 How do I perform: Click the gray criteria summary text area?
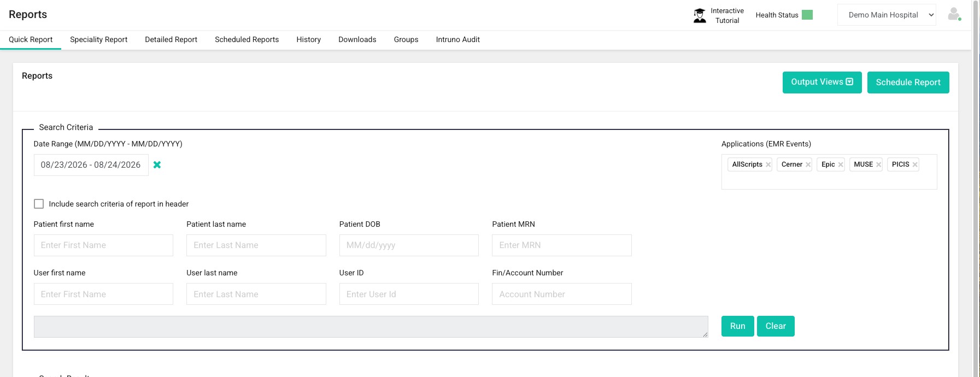pos(371,327)
